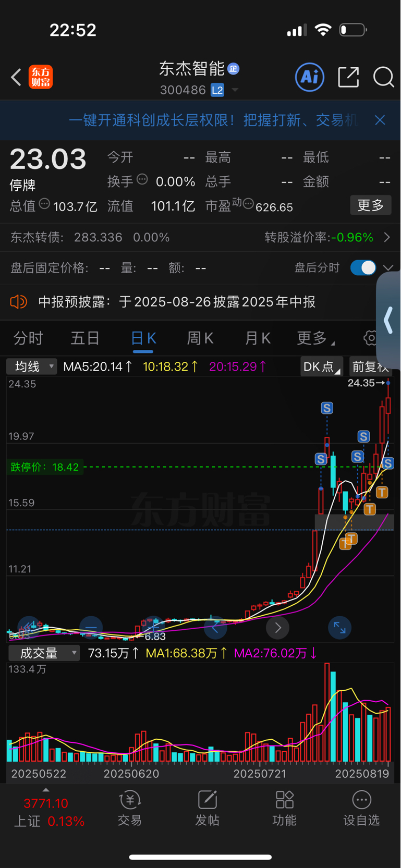Open the 中报预披露 notice text

point(177,302)
